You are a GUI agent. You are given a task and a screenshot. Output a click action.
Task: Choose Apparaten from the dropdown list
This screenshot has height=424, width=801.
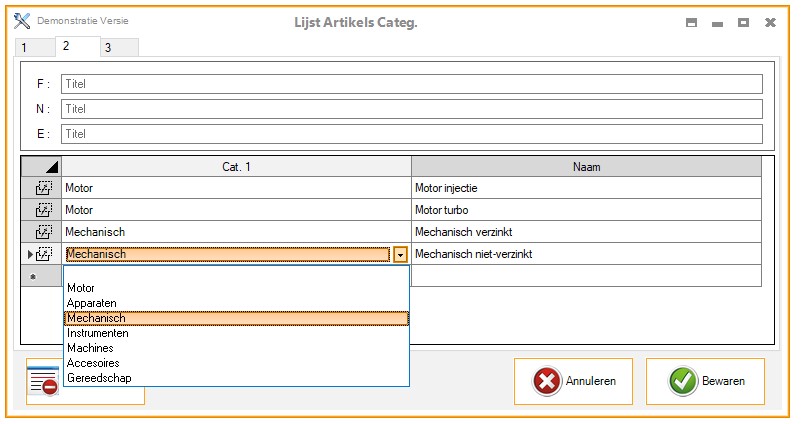(x=93, y=303)
